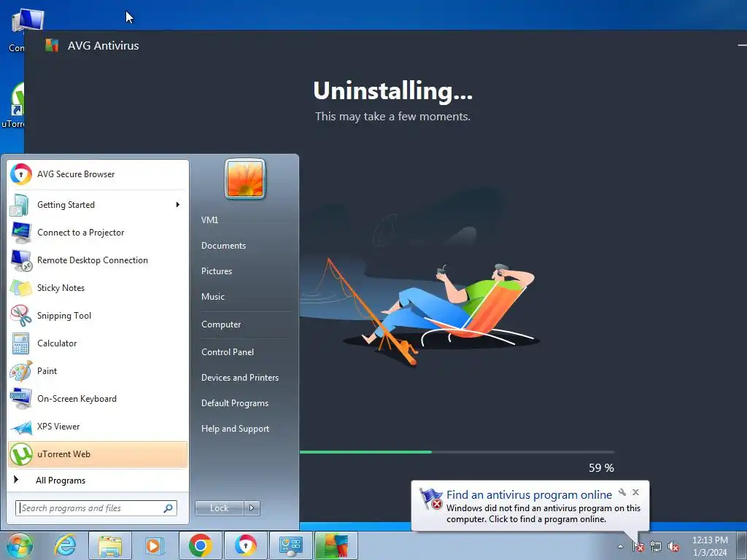Click Find an antivirus program online link

(529, 495)
